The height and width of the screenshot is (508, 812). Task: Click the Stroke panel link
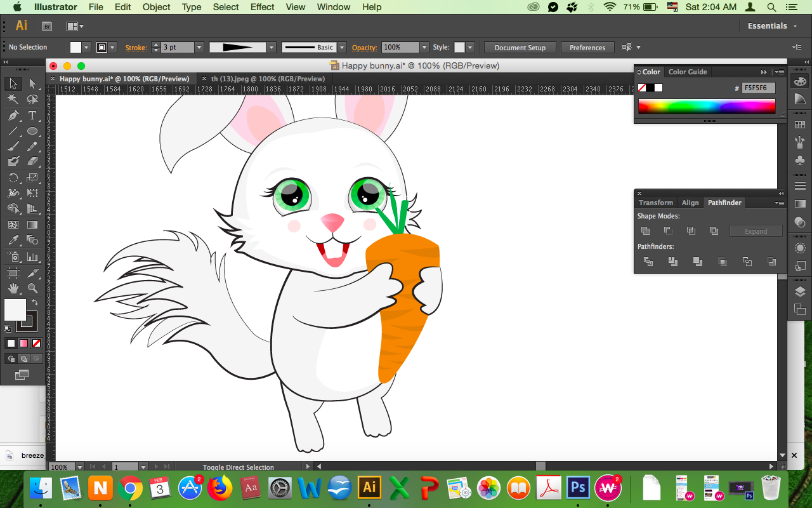(136, 48)
